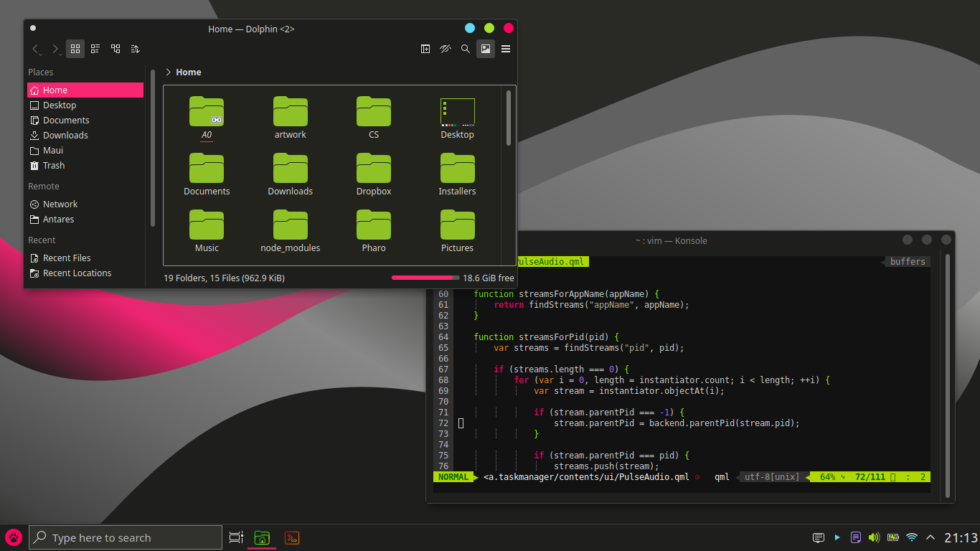
Task: Click the Remote section header
Action: 44,187
